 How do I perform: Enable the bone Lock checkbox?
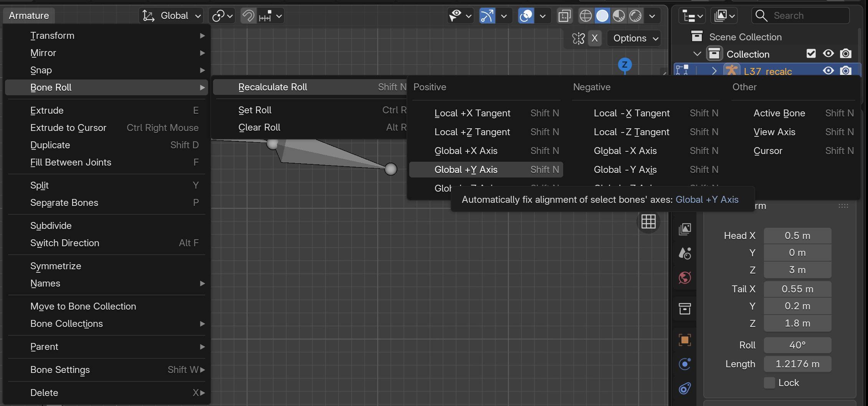(769, 383)
